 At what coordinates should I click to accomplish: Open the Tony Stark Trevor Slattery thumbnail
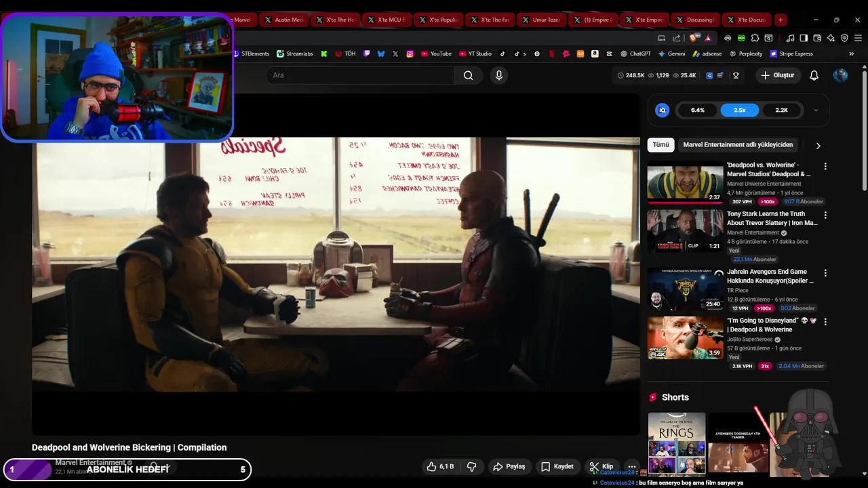[x=685, y=230]
